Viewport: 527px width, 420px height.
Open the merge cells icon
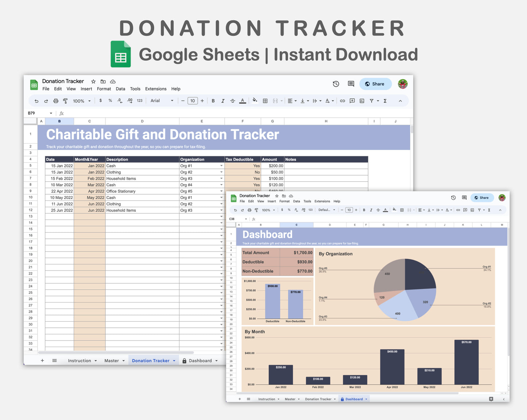point(275,101)
